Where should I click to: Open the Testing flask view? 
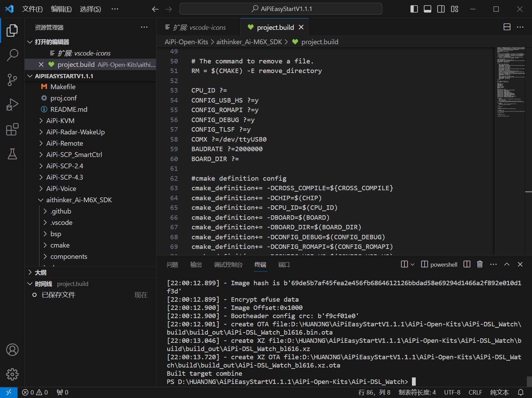pos(12,154)
